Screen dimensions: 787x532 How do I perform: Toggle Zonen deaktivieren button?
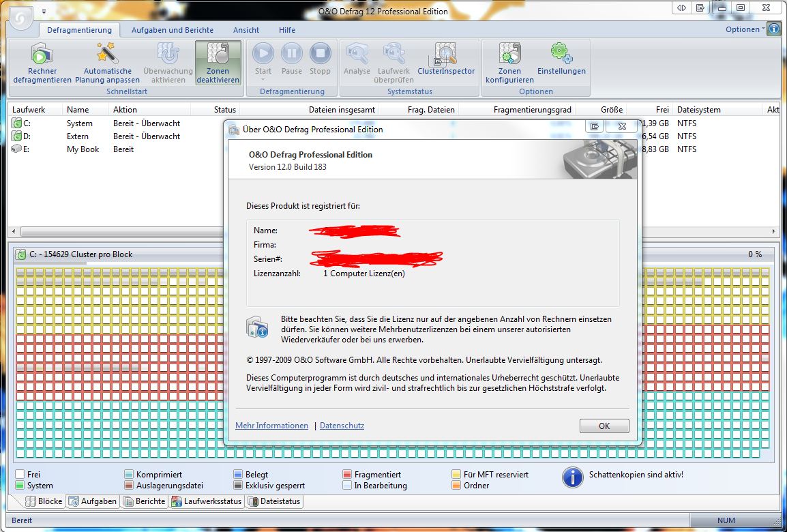(x=218, y=63)
